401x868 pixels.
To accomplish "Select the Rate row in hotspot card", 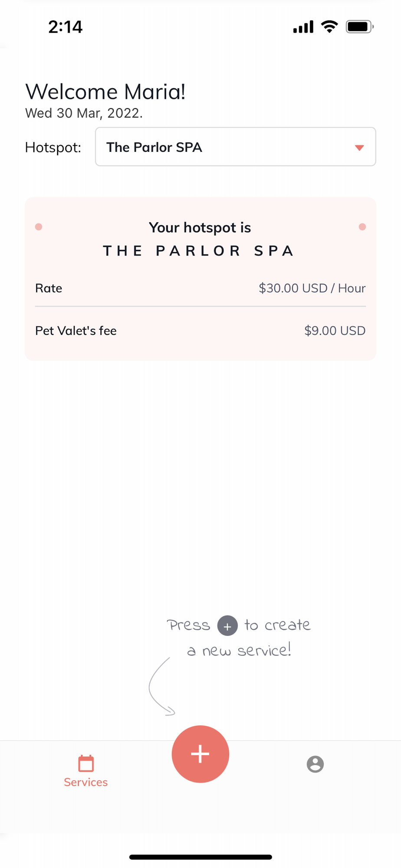I will click(x=200, y=288).
